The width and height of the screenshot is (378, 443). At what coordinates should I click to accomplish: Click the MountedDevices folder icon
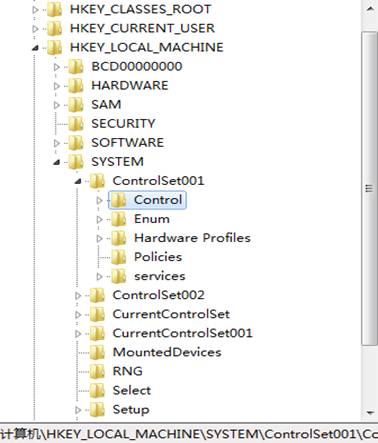click(97, 352)
